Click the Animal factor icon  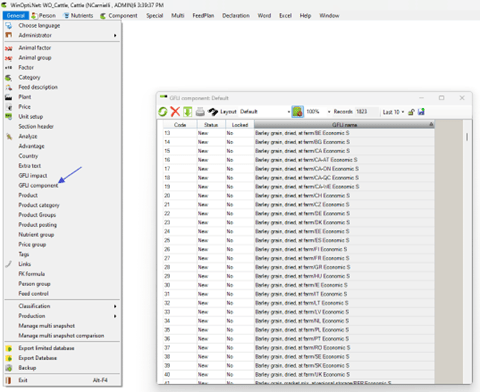(x=9, y=48)
